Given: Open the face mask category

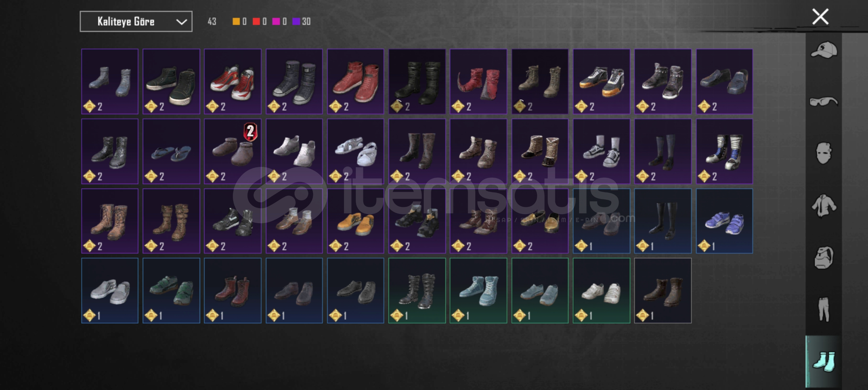Looking at the screenshot, I should [824, 153].
